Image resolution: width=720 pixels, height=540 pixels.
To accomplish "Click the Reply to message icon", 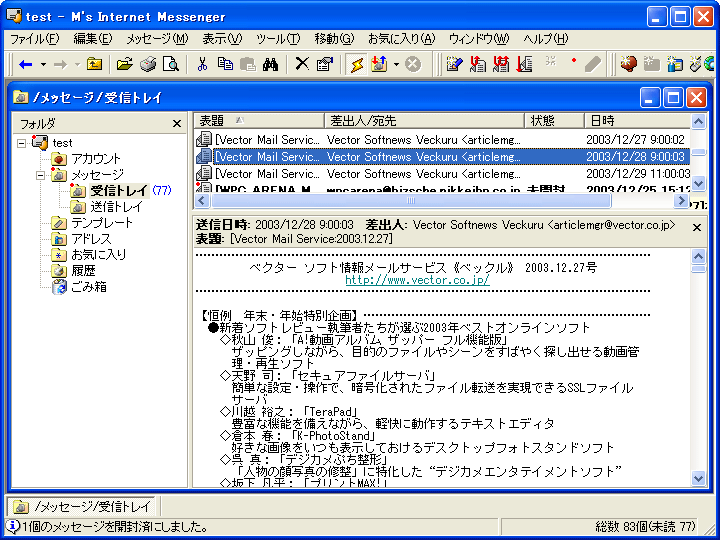I will (x=478, y=65).
